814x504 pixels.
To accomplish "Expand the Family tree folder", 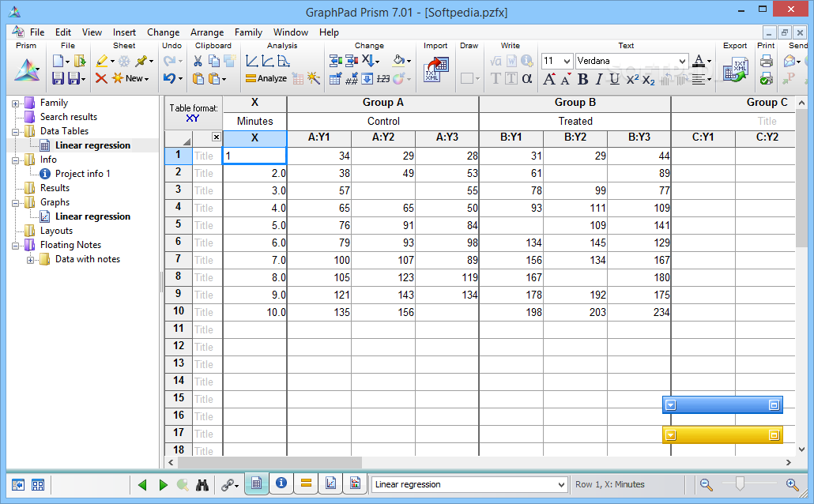I will [x=16, y=103].
